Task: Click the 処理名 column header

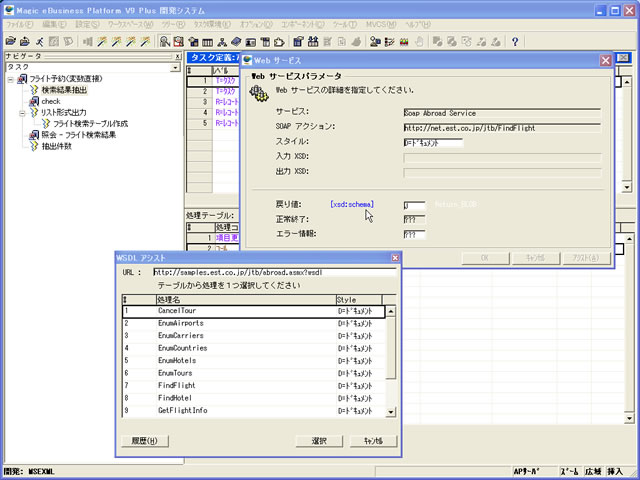Action: pos(246,300)
